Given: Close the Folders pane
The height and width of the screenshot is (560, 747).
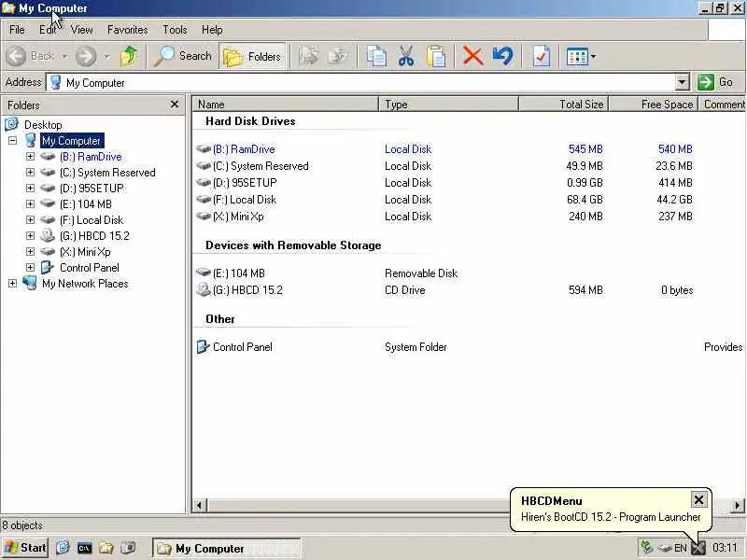Looking at the screenshot, I should pos(175,104).
